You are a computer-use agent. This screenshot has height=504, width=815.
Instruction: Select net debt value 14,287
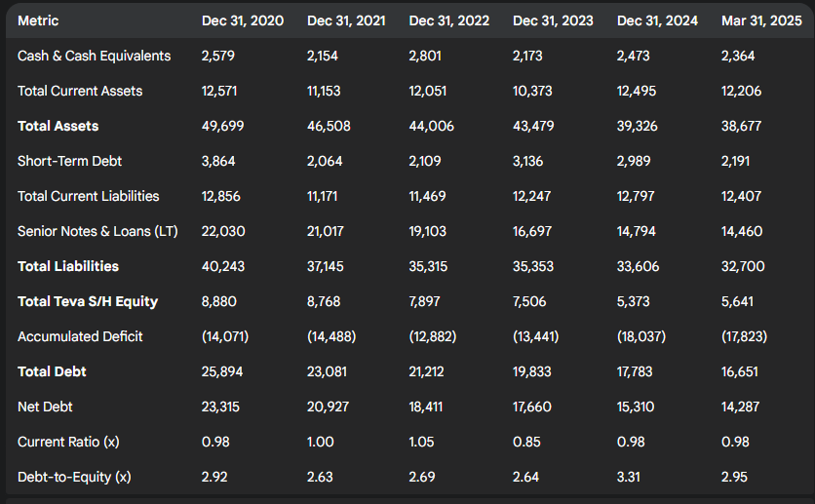coord(740,407)
